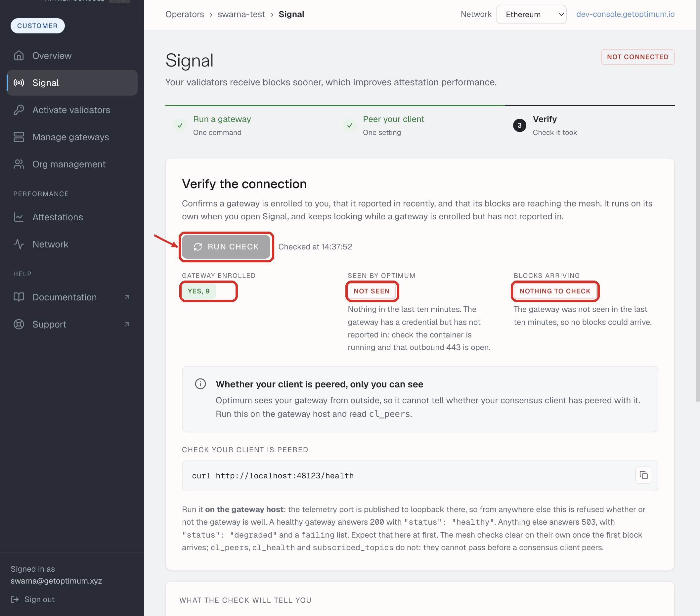Click the 'NOTHING TO CHECK' badge
The image size is (700, 616).
pos(555,291)
